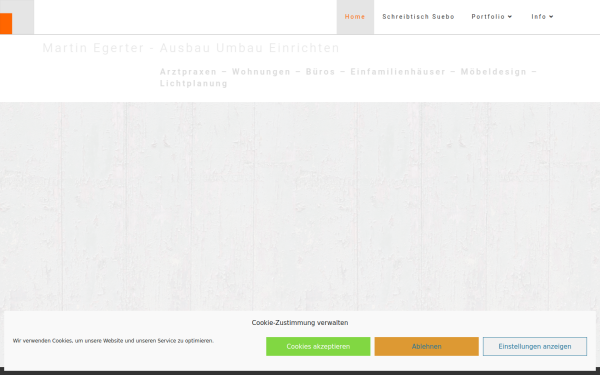Image resolution: width=600 pixels, height=375 pixels.
Task: Click the 'Wir verwenden Cookies' notice text
Action: pos(113,341)
